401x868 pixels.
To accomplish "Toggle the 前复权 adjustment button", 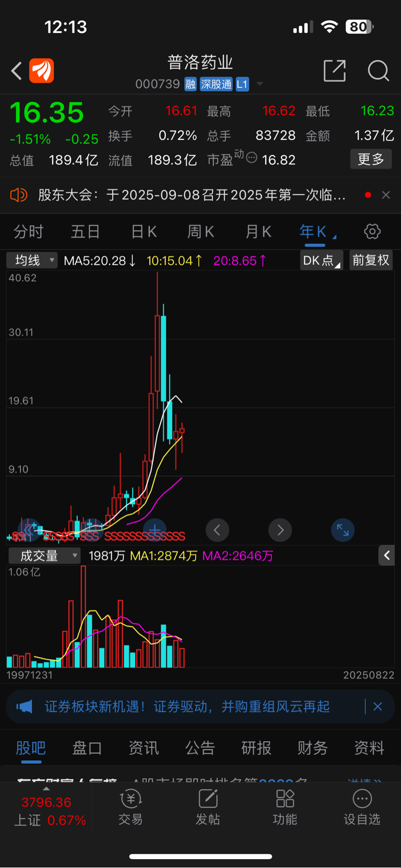I will [371, 260].
